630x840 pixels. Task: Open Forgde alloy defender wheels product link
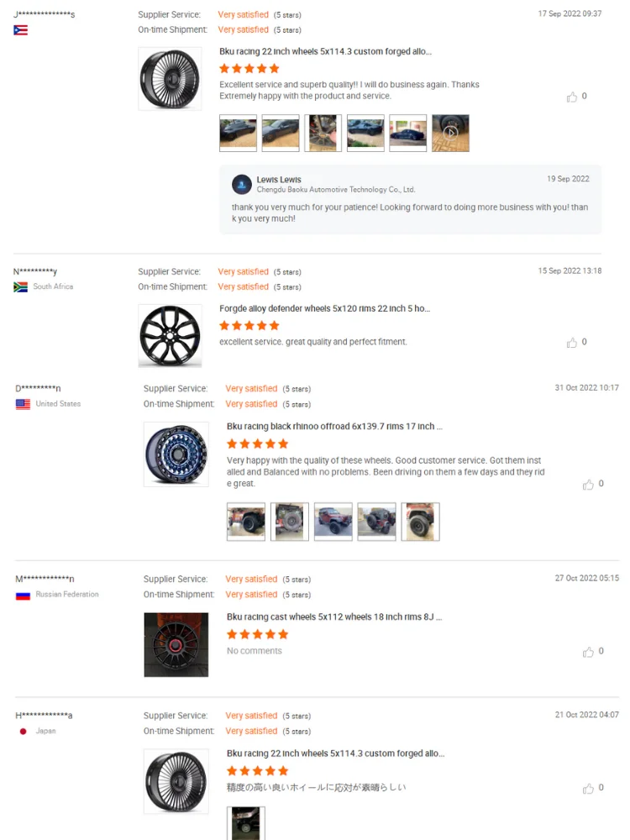(324, 308)
